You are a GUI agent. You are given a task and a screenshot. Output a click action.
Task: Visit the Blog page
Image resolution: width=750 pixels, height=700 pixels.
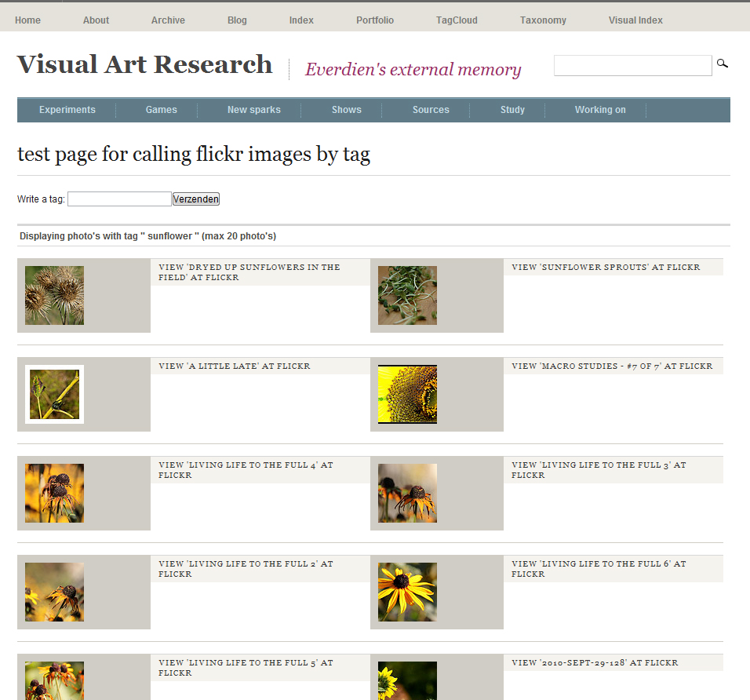tap(237, 20)
